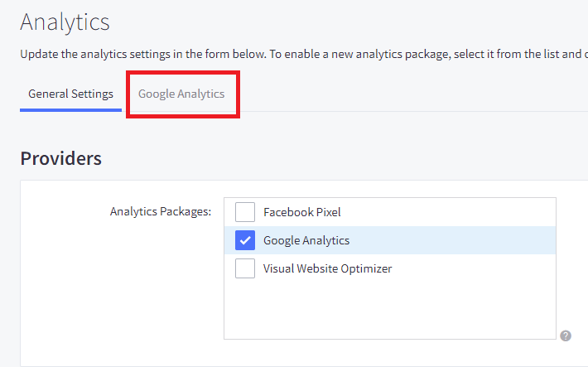The image size is (588, 367).
Task: Click the Analytics Packages field label
Action: [161, 211]
